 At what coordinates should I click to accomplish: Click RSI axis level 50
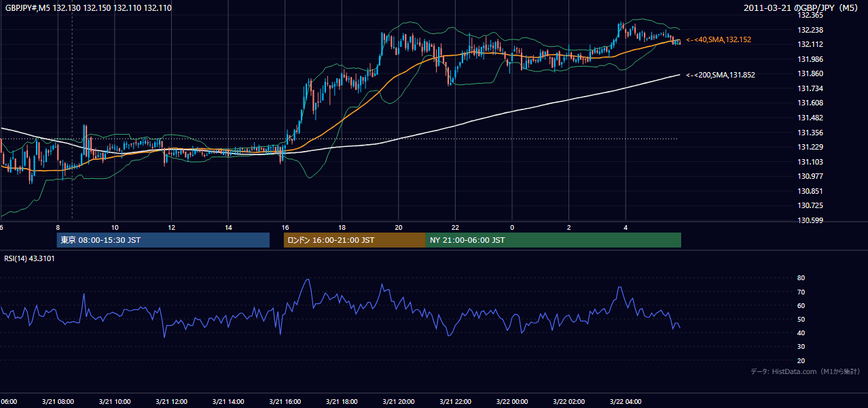pos(801,319)
